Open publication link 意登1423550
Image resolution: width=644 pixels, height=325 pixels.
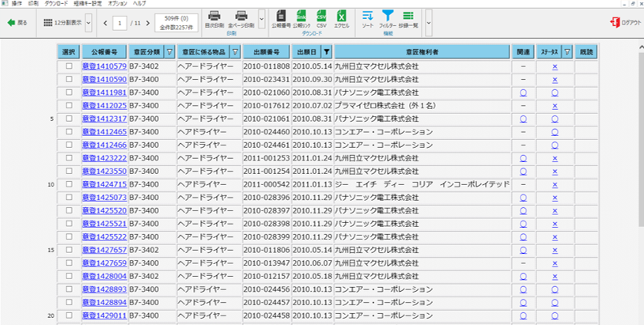coord(104,172)
